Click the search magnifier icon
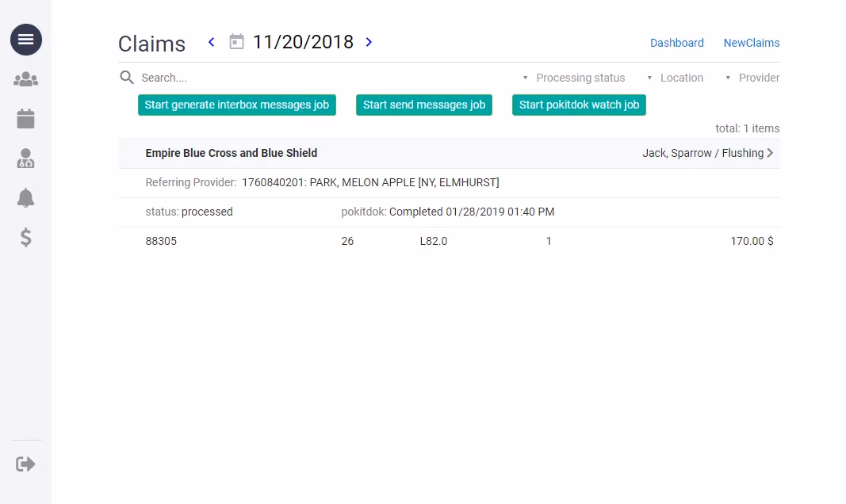 click(127, 78)
